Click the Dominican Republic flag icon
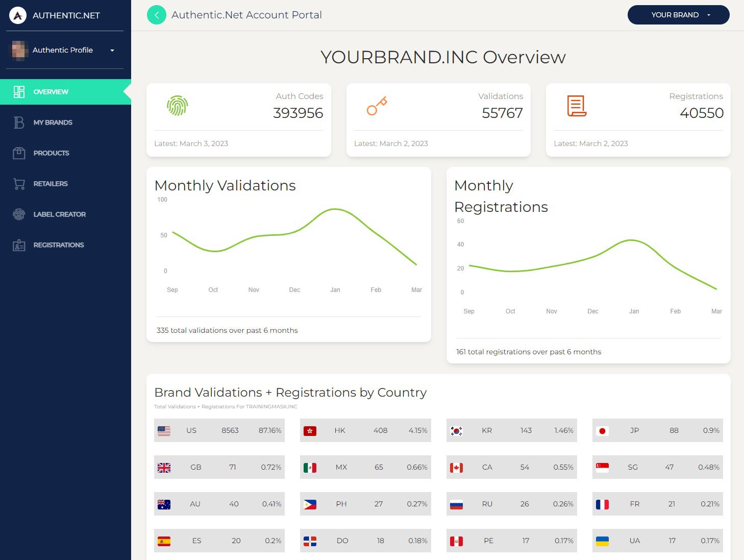This screenshot has height=560, width=744. pyautogui.click(x=310, y=541)
